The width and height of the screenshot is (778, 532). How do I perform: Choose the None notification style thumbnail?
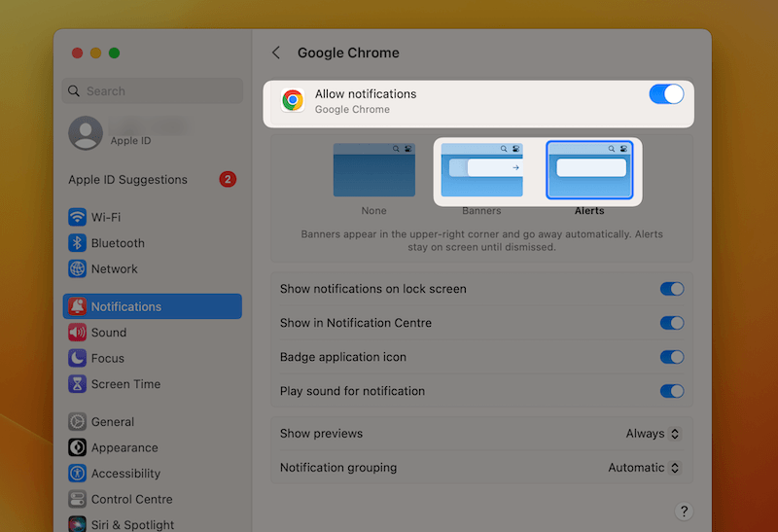[x=373, y=170]
